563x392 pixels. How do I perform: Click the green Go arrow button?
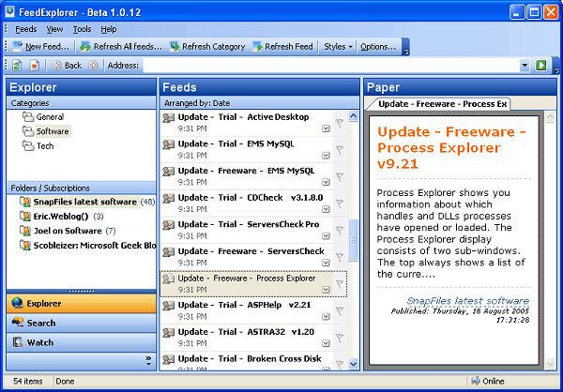tap(541, 66)
